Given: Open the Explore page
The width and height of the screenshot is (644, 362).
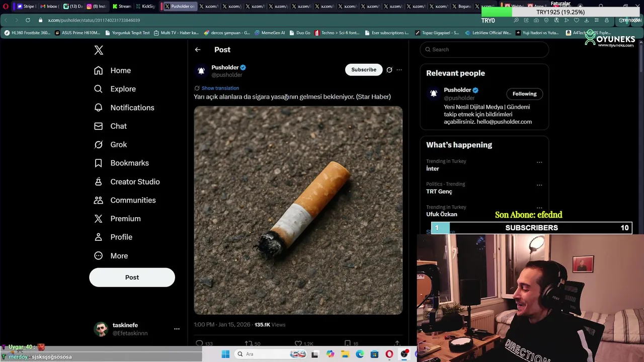Looking at the screenshot, I should pos(115,89).
